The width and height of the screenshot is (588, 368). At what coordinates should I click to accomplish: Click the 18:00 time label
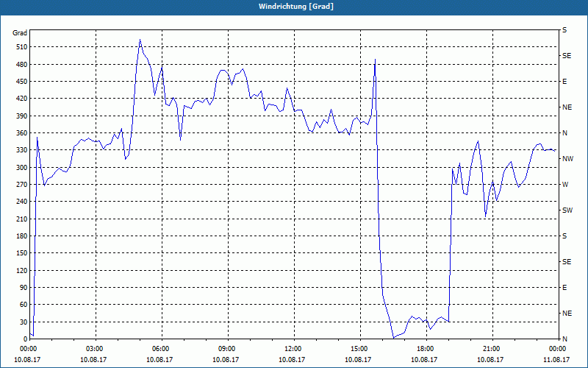[x=426, y=349]
